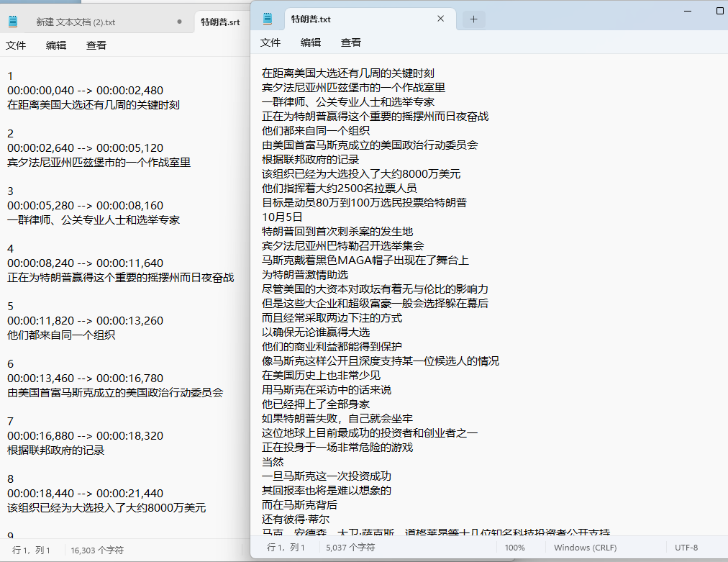Click the line 其回报率也将是难以想象的

[327, 491]
